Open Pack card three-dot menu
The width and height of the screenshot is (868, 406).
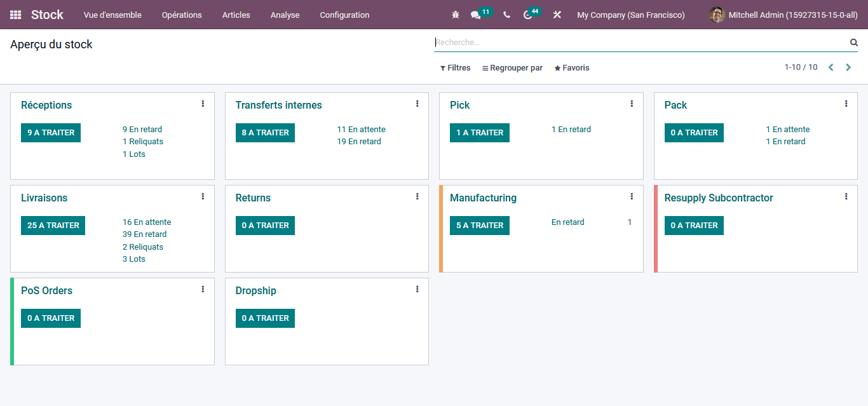(x=846, y=104)
